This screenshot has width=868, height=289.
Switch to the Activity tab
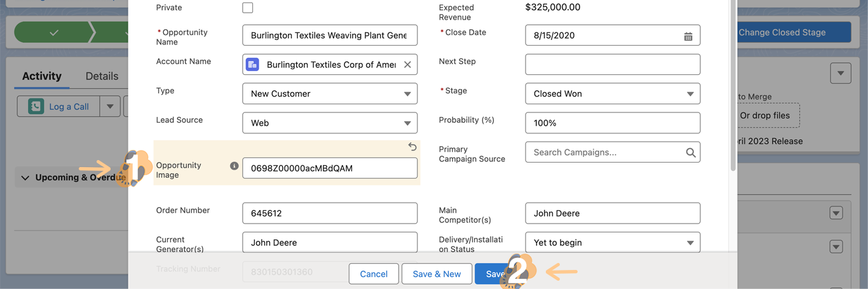click(x=42, y=76)
